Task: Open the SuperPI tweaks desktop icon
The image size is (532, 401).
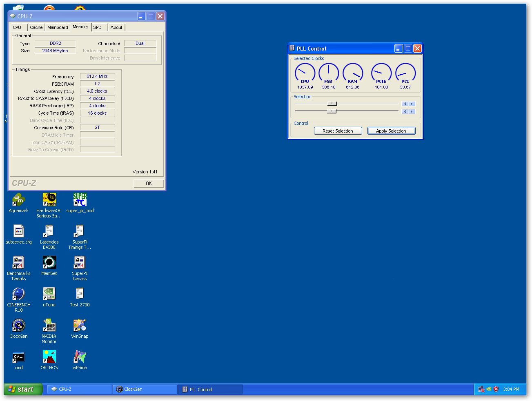Action: pyautogui.click(x=80, y=263)
